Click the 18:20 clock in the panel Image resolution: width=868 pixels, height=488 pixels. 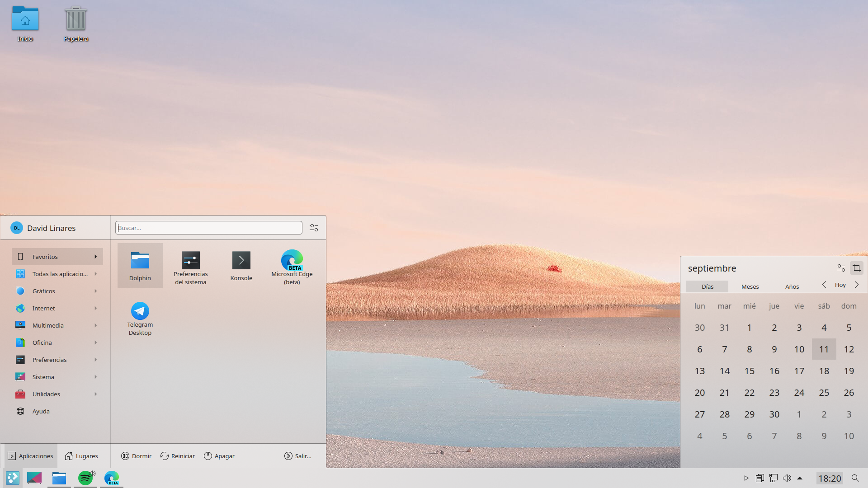pos(830,478)
